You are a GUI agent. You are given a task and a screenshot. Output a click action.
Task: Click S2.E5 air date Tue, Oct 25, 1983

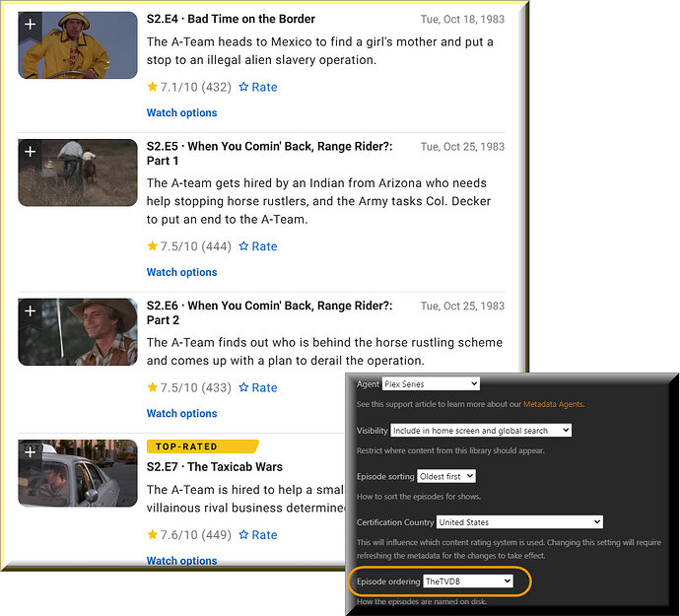point(463,147)
